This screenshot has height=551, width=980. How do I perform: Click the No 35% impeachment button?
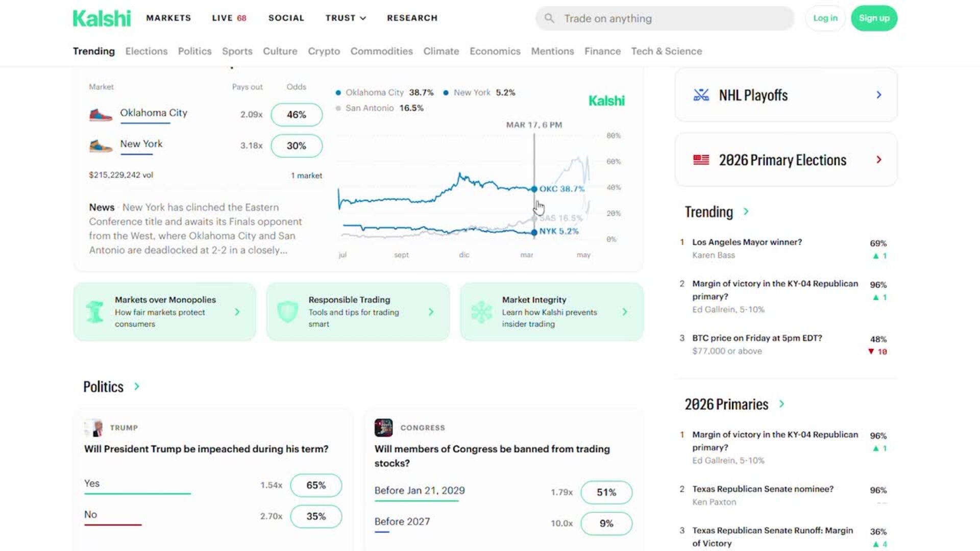316,516
